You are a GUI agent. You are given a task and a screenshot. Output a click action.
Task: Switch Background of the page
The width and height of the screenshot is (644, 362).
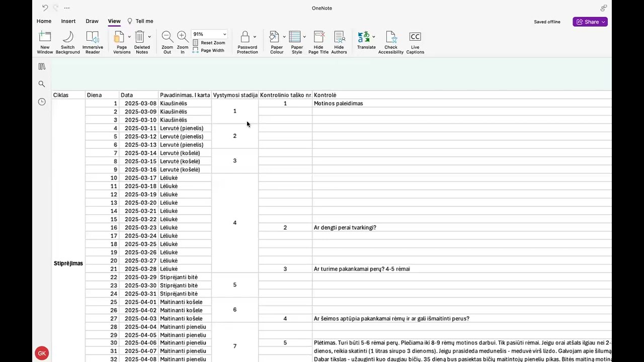click(67, 42)
